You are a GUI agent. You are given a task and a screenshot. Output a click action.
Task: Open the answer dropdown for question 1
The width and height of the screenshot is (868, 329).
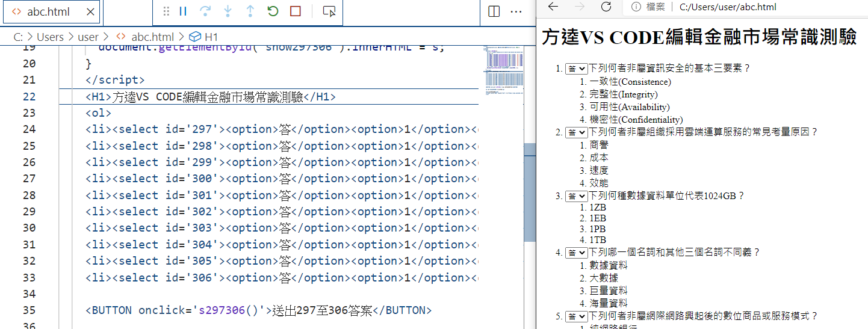[576, 69]
